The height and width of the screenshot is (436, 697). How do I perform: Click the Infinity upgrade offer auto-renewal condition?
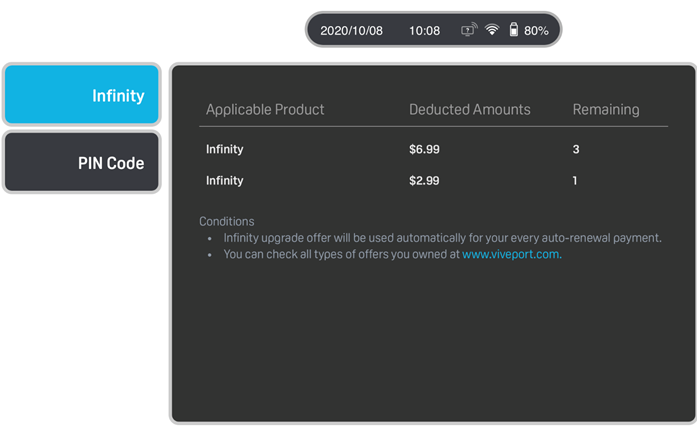[x=442, y=238]
